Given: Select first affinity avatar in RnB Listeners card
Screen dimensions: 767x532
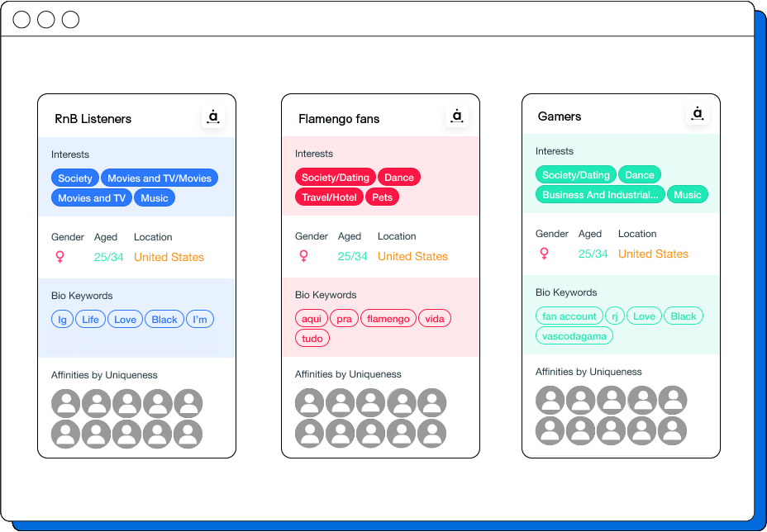Looking at the screenshot, I should pos(66,403).
